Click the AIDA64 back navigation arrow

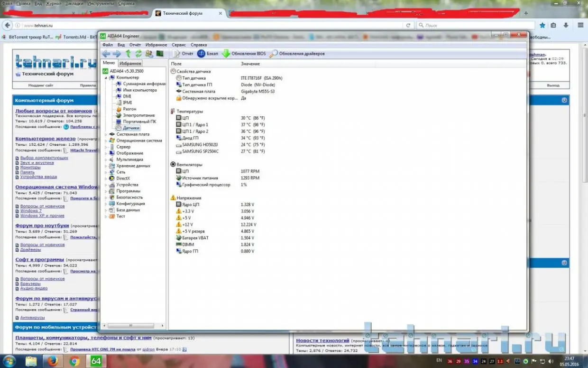(106, 54)
